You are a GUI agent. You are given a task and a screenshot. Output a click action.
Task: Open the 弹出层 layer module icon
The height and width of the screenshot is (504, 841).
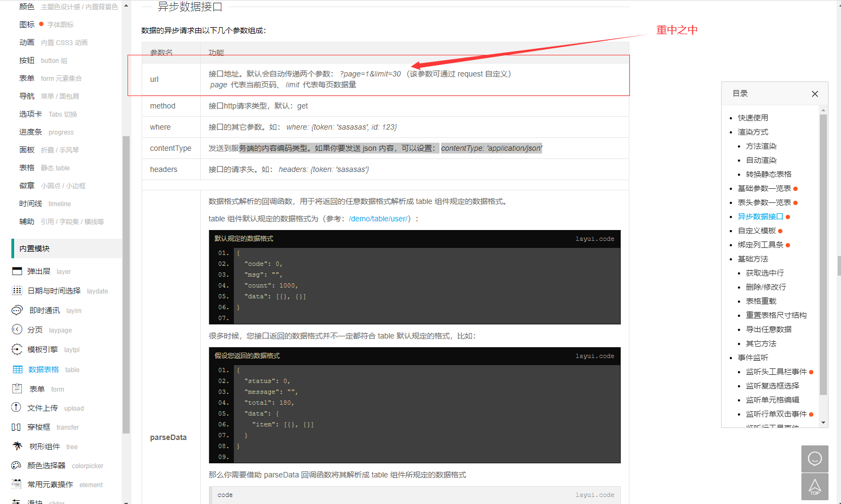[17, 271]
